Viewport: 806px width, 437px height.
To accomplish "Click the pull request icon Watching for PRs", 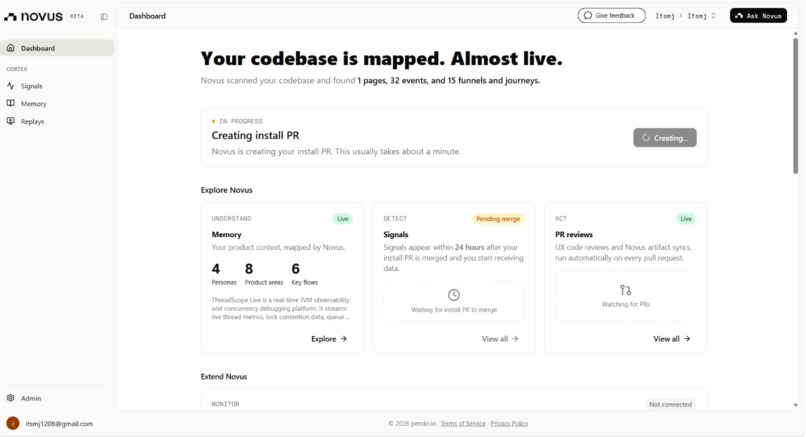I will [x=625, y=290].
